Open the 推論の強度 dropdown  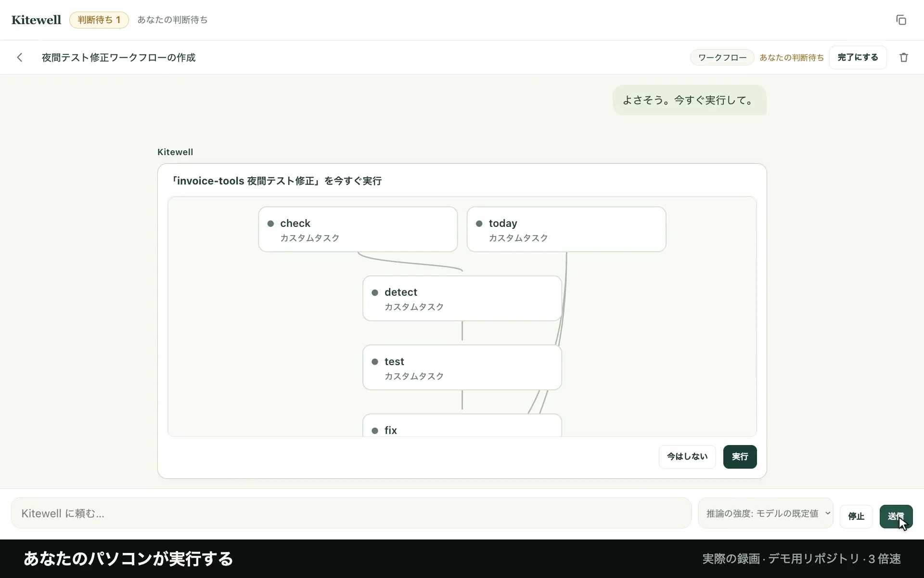click(x=765, y=513)
